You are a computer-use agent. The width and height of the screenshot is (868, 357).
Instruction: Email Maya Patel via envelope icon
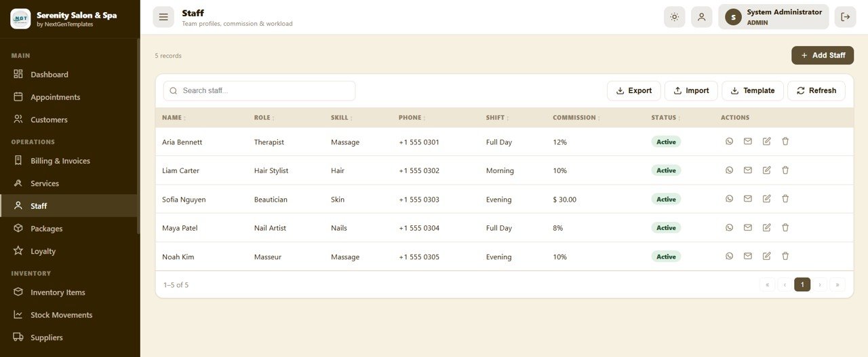pos(748,227)
